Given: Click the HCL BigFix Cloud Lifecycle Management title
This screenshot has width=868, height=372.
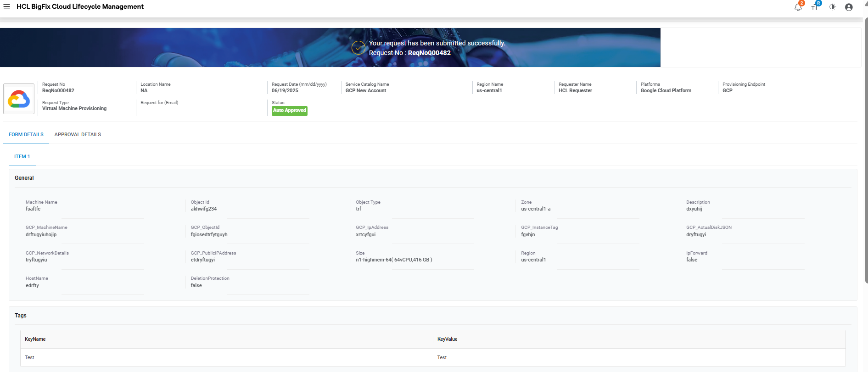Looking at the screenshot, I should (x=80, y=6).
